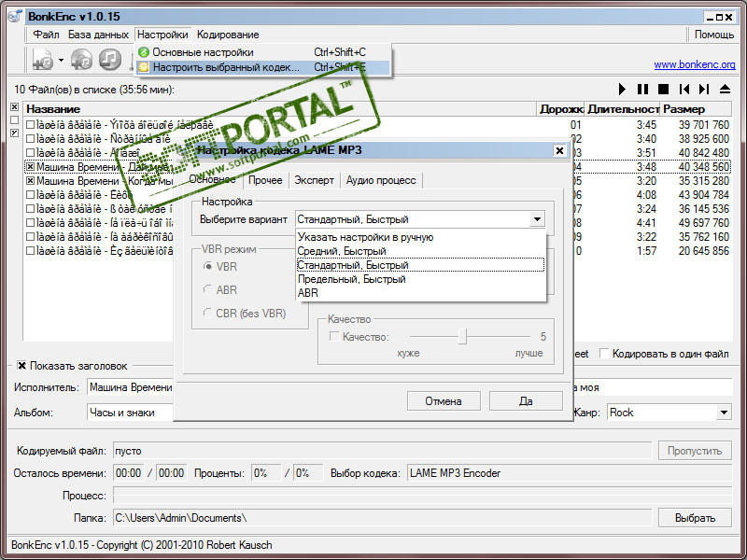
Task: Choose Стандартный, Быстрый in dropdown list
Action: point(420,265)
